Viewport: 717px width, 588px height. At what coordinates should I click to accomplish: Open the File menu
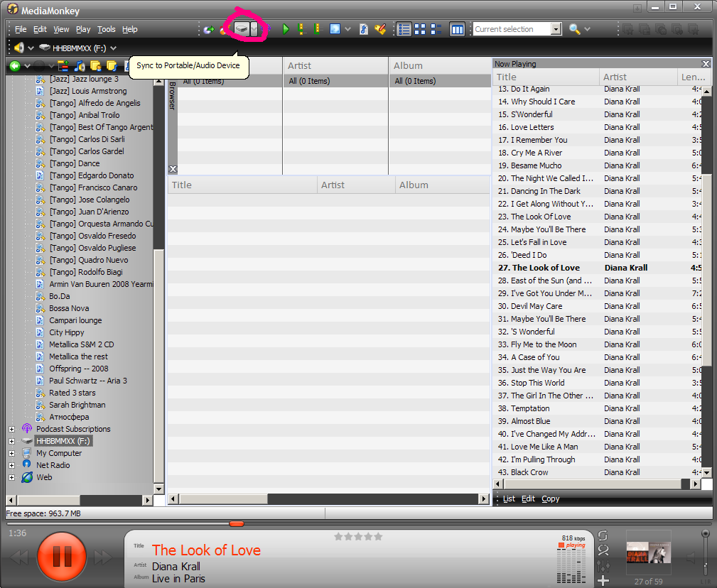(x=21, y=29)
